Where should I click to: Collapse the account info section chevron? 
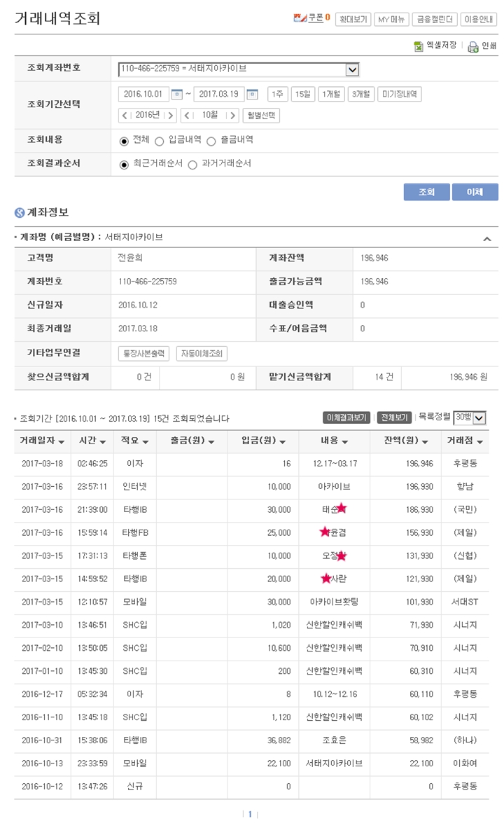tap(487, 239)
